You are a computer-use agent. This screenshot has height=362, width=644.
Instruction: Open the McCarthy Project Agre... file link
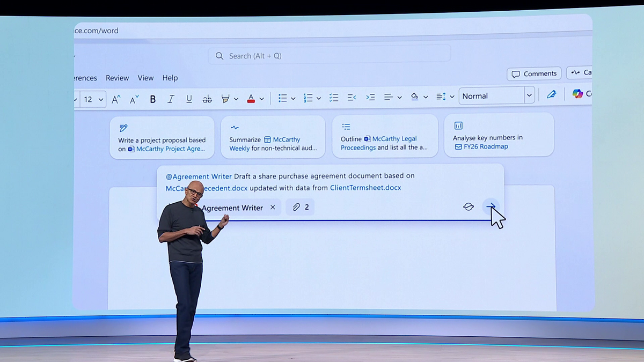point(166,149)
